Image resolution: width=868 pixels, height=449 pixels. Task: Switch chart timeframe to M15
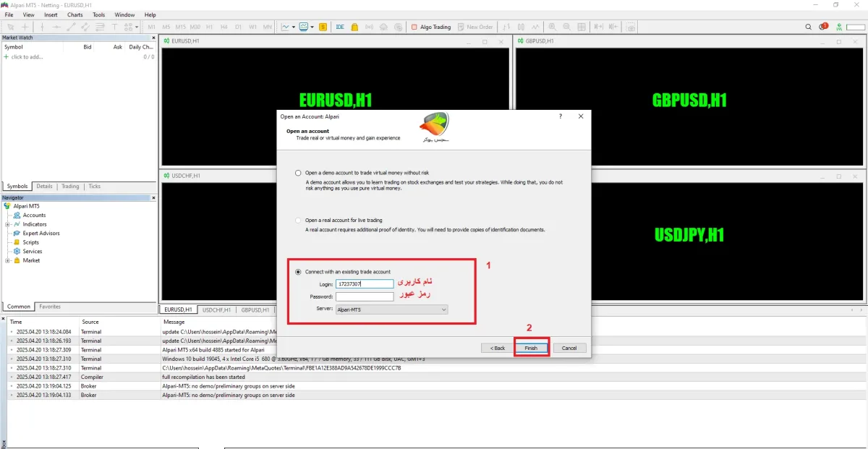[x=181, y=27]
